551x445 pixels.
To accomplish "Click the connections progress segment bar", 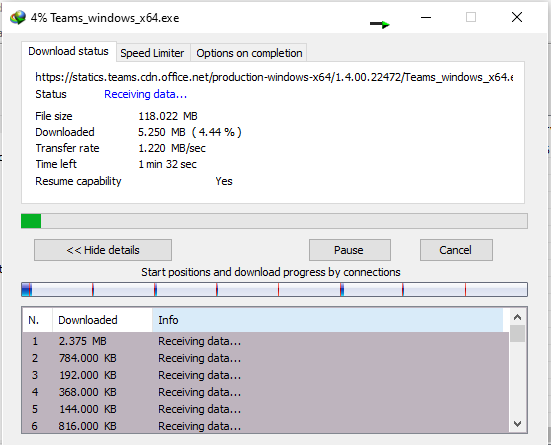I will coord(274,290).
